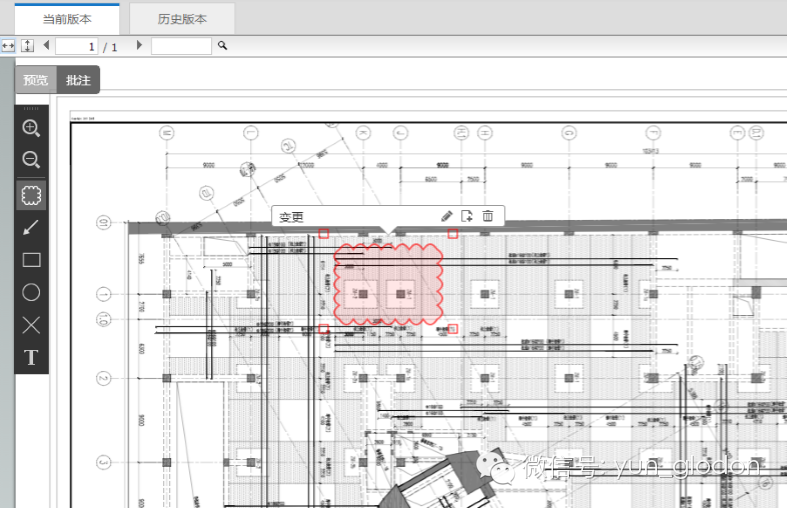
Task: Go to the next page arrow
Action: [x=139, y=45]
